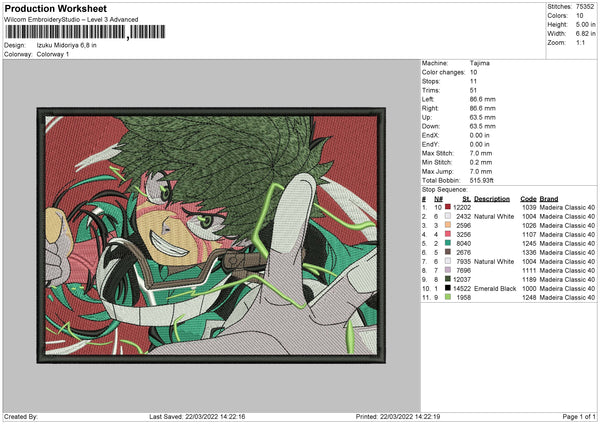Select the design name "Izuku Midoriya 6,8 in"

click(67, 45)
